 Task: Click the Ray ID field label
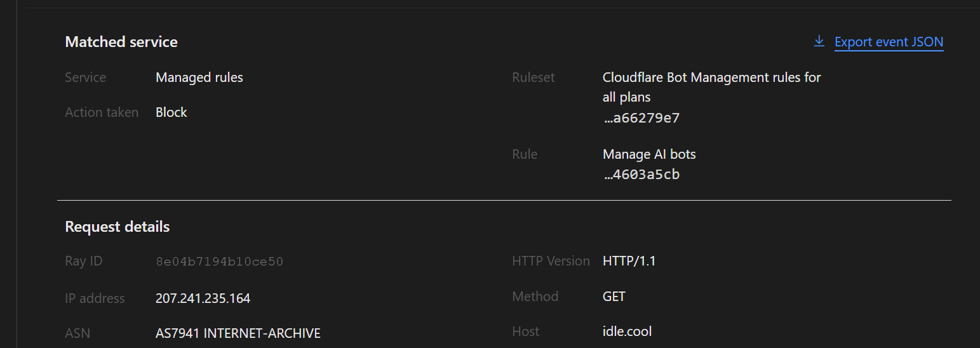click(83, 261)
